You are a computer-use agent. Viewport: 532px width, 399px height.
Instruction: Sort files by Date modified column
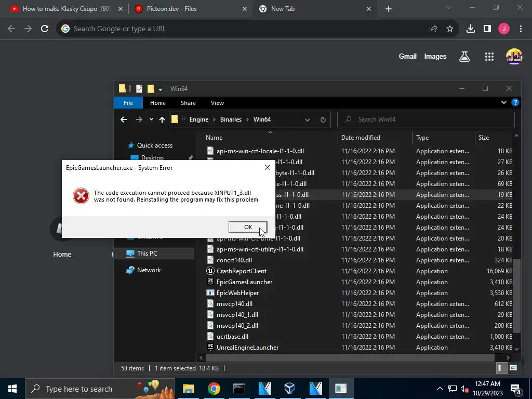(361, 137)
